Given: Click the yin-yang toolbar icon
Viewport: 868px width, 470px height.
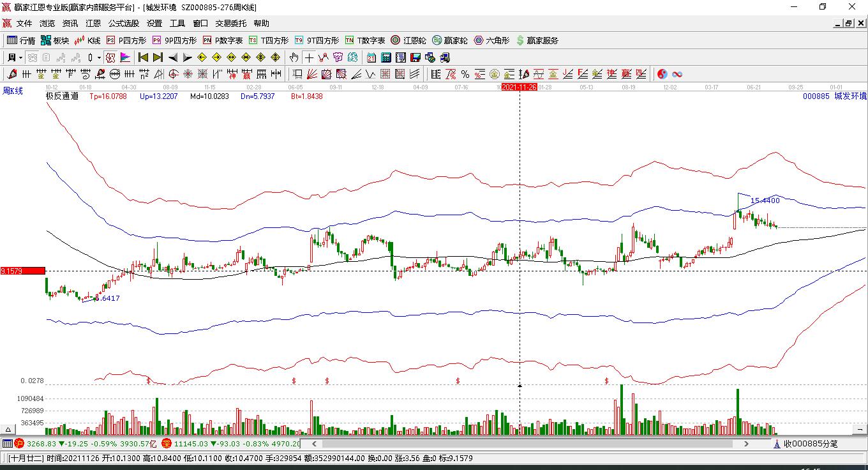Looking at the screenshot, I should tap(662, 74).
